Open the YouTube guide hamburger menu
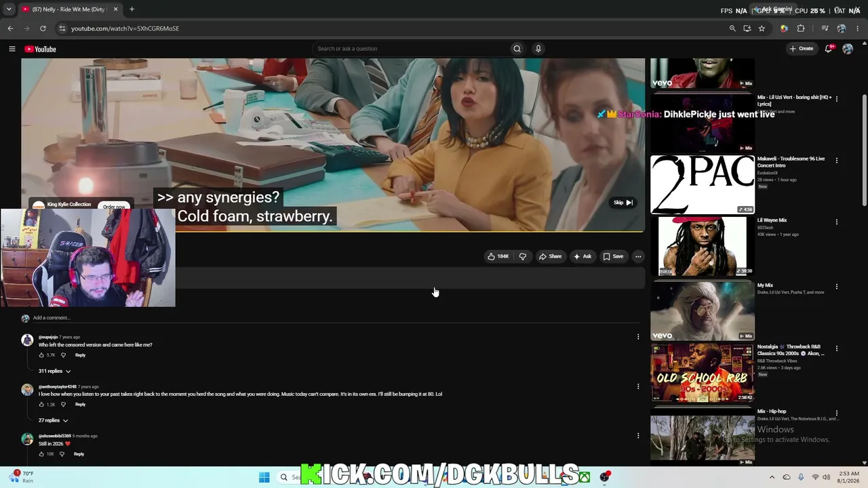 point(12,49)
